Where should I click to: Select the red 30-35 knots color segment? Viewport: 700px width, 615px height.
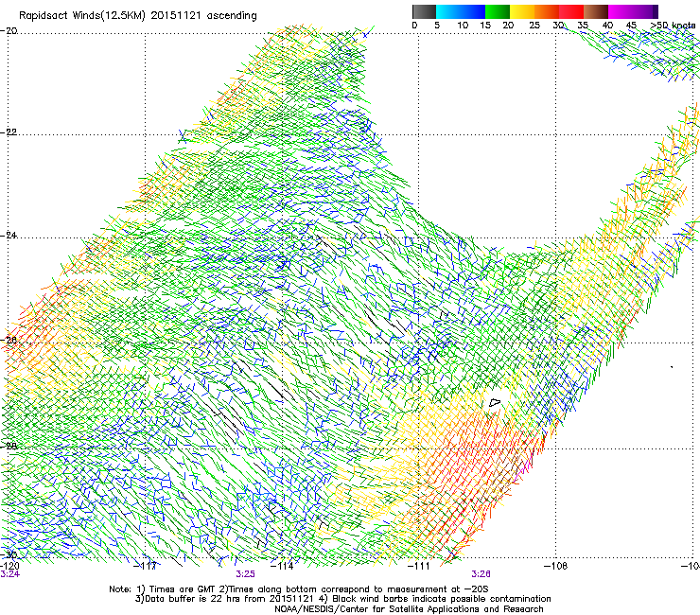571,11
